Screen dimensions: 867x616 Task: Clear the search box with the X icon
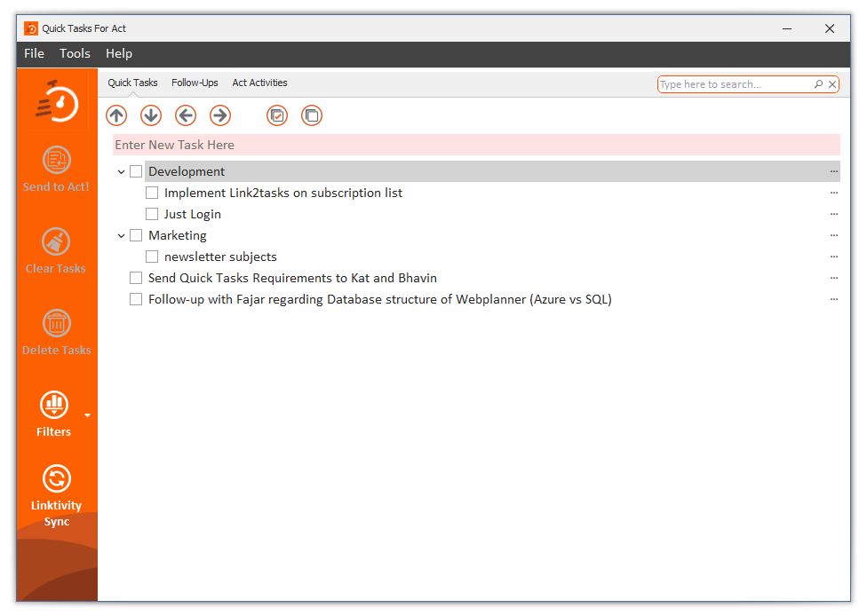pos(832,84)
